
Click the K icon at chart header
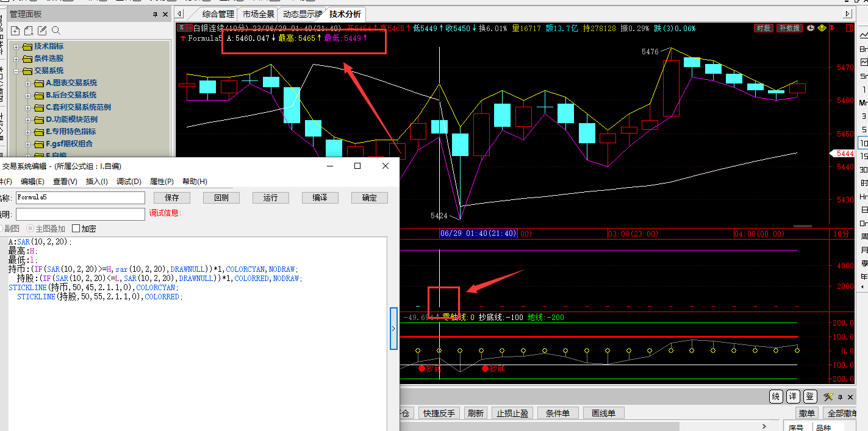point(181,28)
